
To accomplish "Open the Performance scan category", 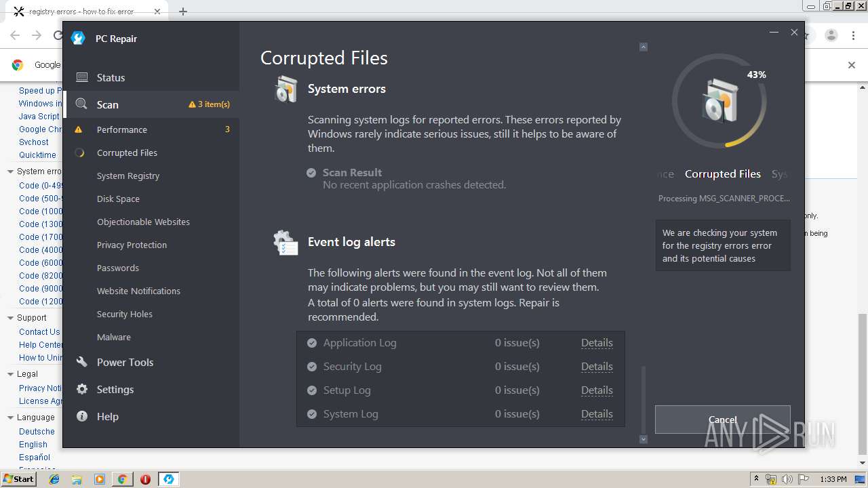I will (x=151, y=129).
